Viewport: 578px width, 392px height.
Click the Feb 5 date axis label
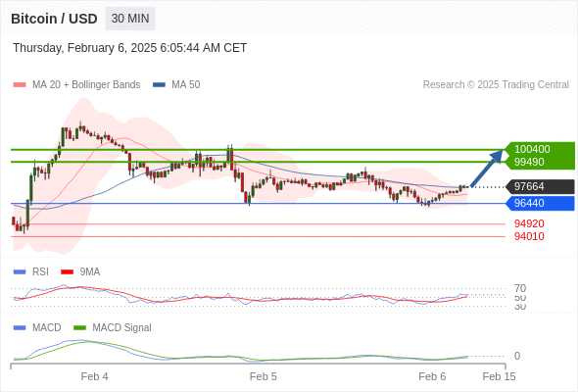tap(264, 376)
